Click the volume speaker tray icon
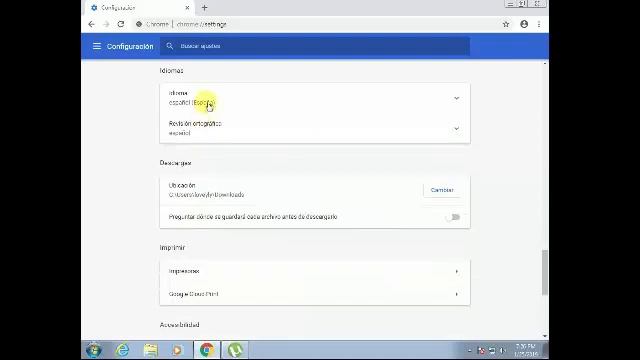 click(x=503, y=351)
